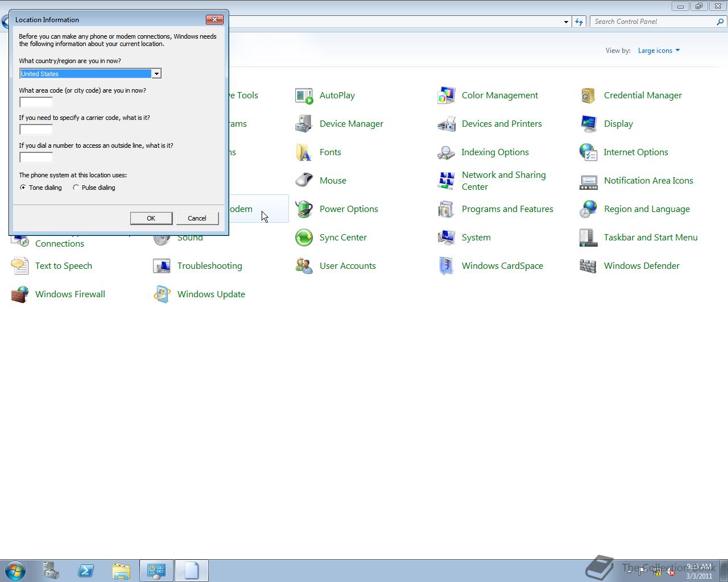Open Indexing Options icon

(x=446, y=152)
